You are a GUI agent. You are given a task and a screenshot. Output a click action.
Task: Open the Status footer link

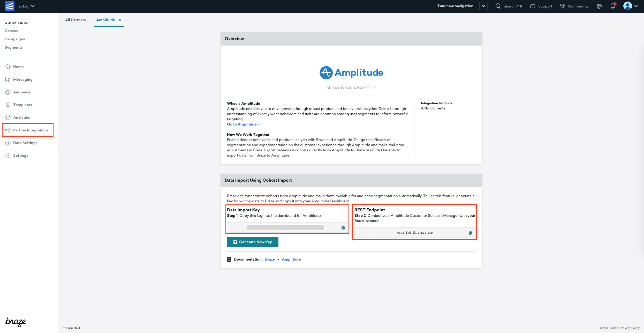(x=604, y=328)
